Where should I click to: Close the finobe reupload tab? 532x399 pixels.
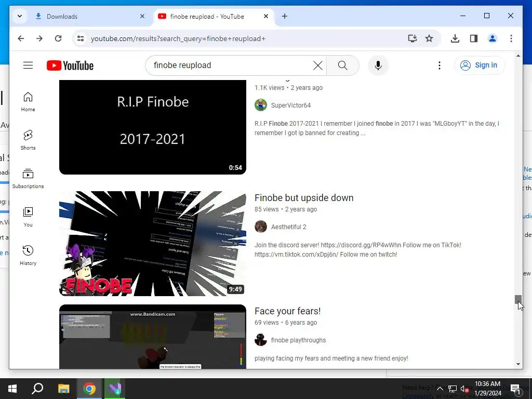click(x=266, y=16)
